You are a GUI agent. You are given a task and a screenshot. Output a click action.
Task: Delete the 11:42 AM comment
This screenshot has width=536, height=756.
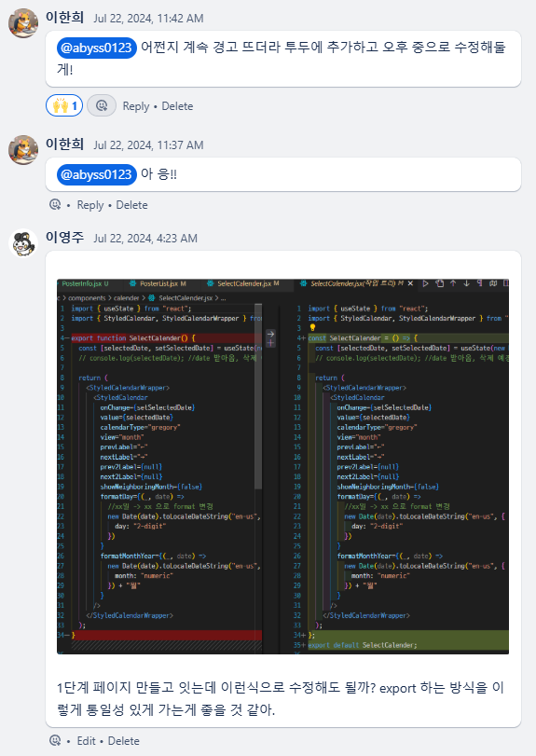177,106
